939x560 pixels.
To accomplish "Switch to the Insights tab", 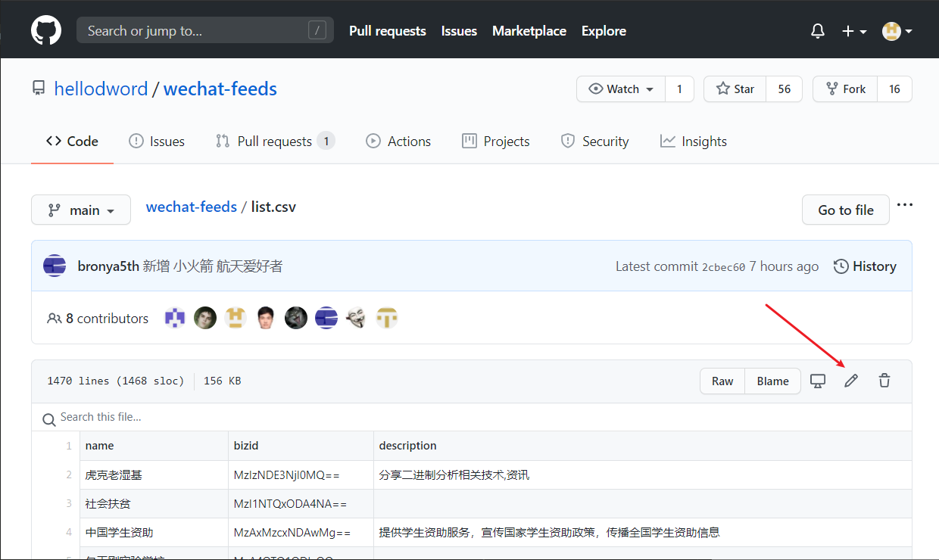I will click(694, 142).
